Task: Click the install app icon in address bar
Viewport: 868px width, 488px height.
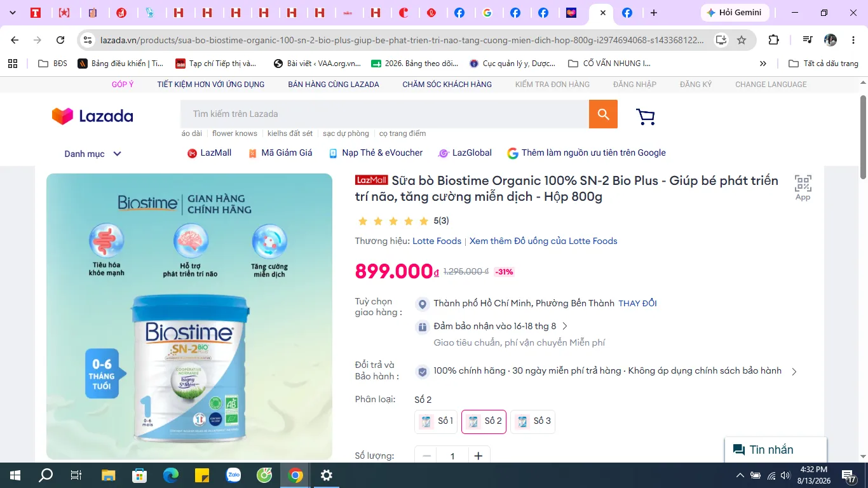Action: (x=721, y=40)
